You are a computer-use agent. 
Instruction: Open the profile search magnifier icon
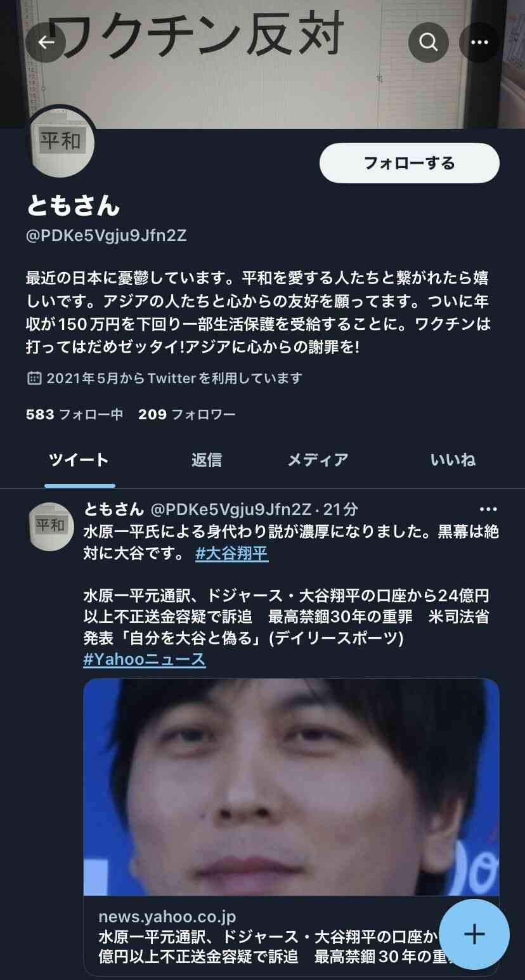[429, 42]
